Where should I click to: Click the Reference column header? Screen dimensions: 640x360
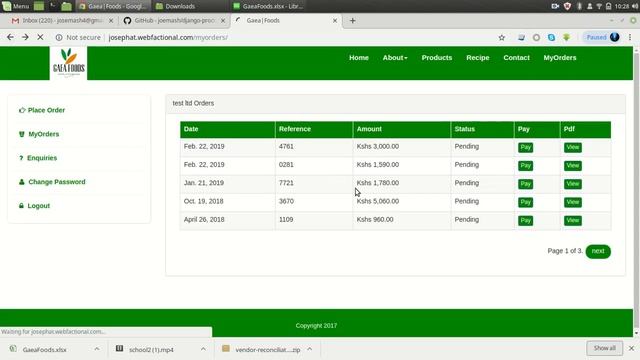[314, 129]
